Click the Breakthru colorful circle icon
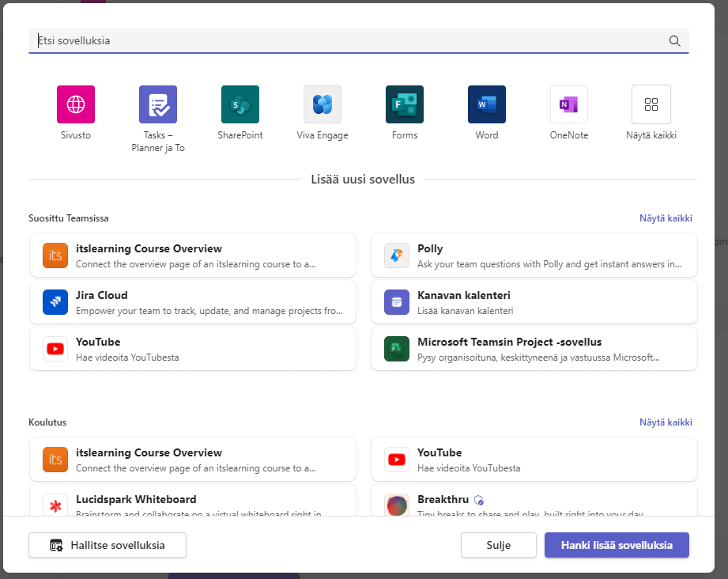Screen dimensions: 728x579 [x=397, y=505]
